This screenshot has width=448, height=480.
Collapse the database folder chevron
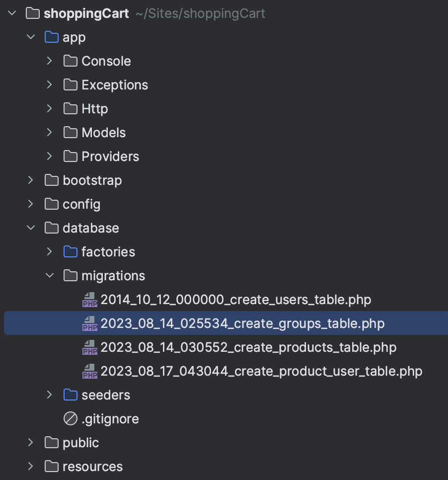[31, 228]
